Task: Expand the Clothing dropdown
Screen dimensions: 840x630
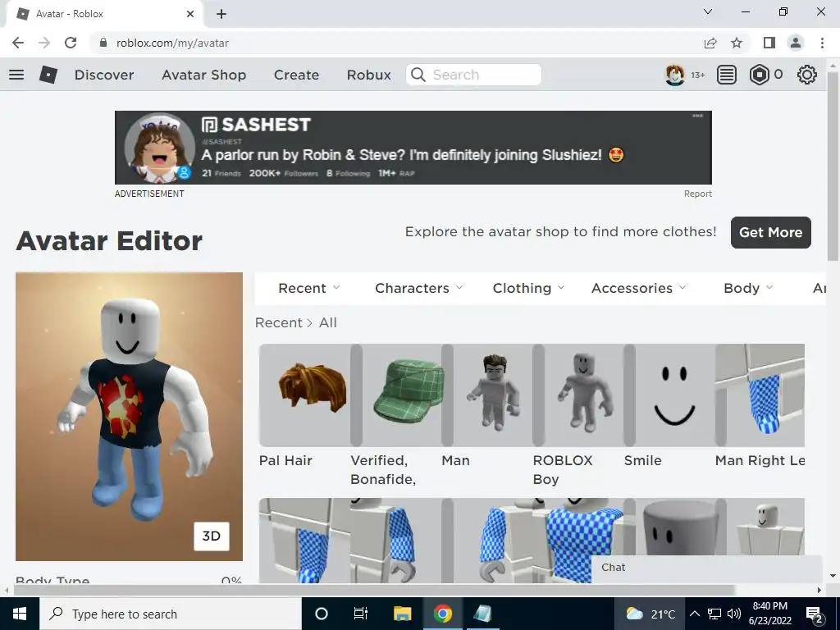Action: pos(528,288)
